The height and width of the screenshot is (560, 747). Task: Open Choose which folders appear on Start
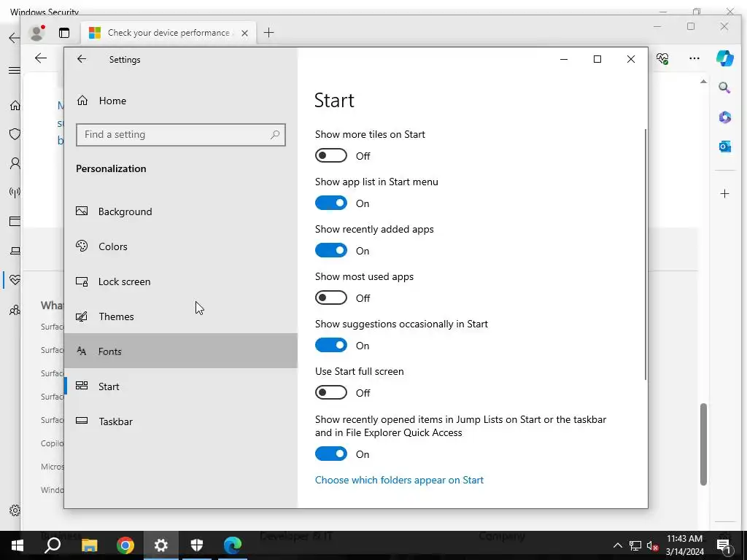point(399,480)
